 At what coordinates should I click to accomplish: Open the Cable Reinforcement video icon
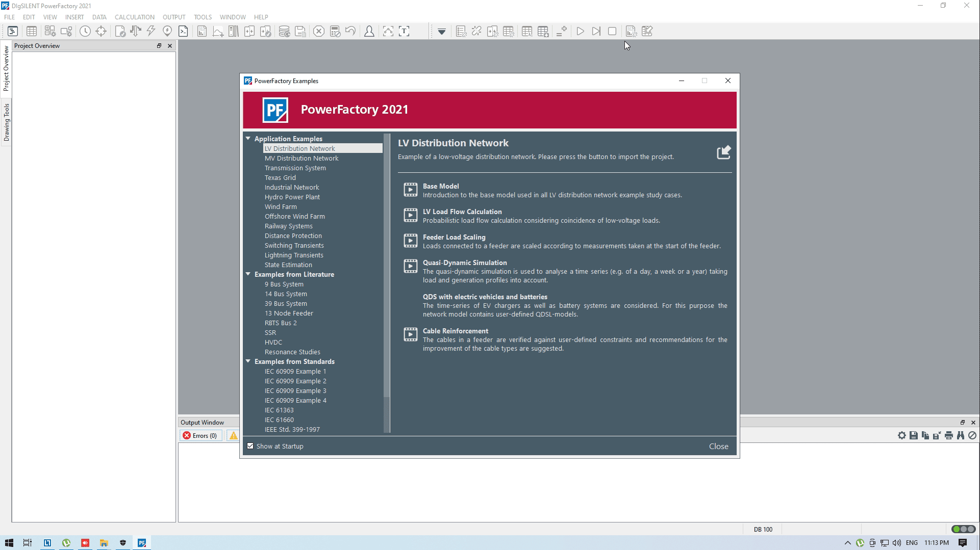[x=410, y=334]
